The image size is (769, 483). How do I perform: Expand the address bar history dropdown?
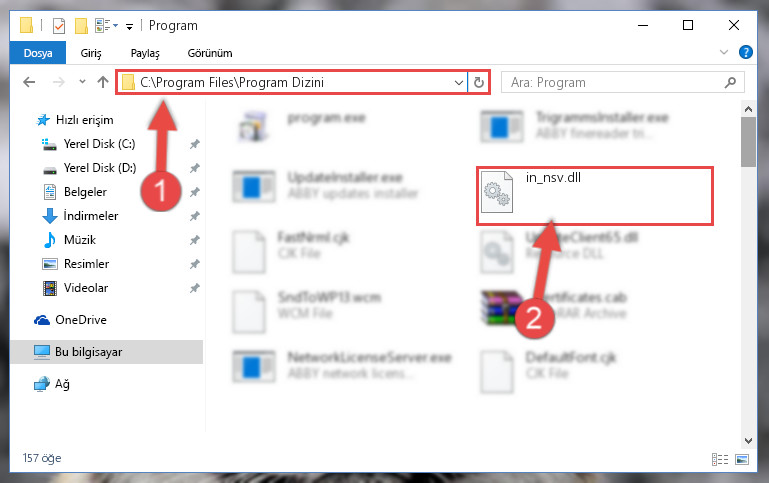[459, 82]
